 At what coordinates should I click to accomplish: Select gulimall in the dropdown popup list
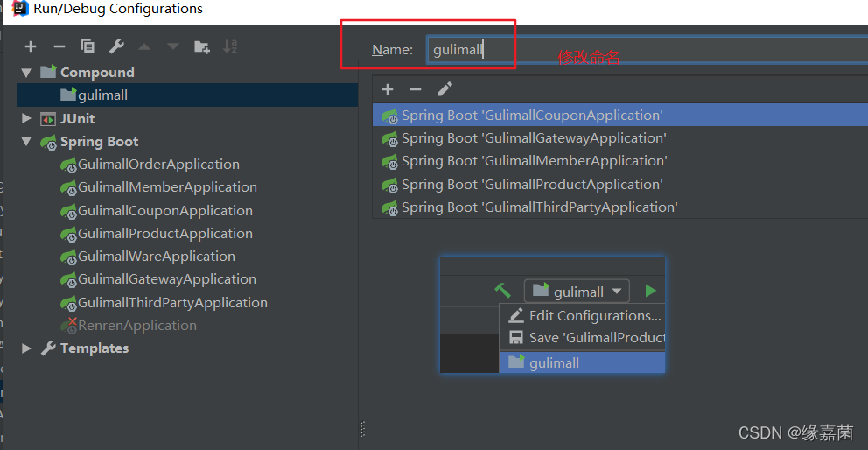coord(583,363)
